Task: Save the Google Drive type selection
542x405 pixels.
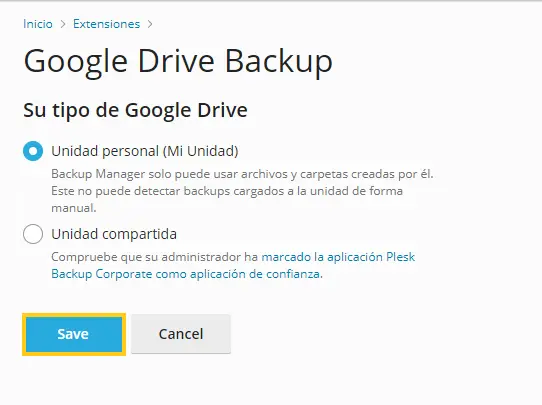Action: tap(74, 334)
